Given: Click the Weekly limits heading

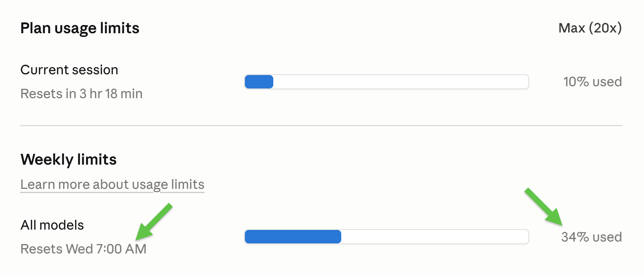Looking at the screenshot, I should pos(69,160).
